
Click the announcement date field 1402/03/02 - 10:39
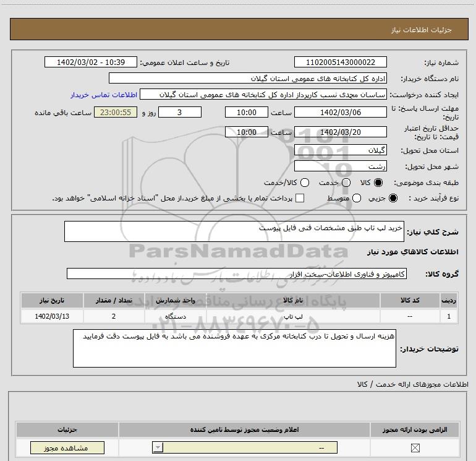click(x=91, y=62)
